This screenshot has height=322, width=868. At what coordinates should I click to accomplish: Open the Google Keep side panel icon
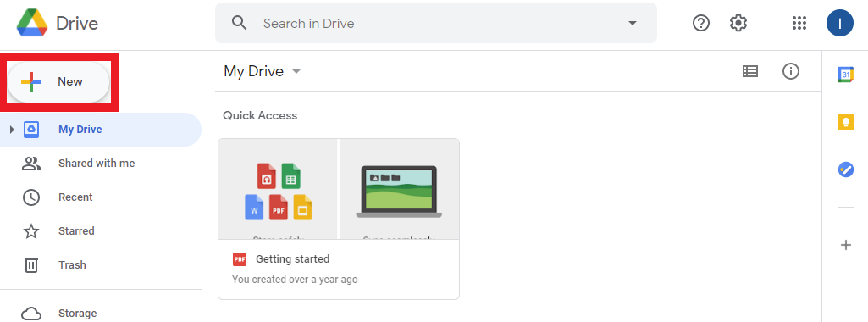845,122
